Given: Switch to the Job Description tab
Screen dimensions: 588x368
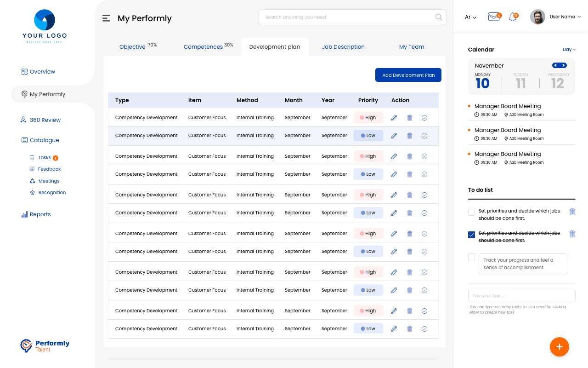Looking at the screenshot, I should coord(343,47).
